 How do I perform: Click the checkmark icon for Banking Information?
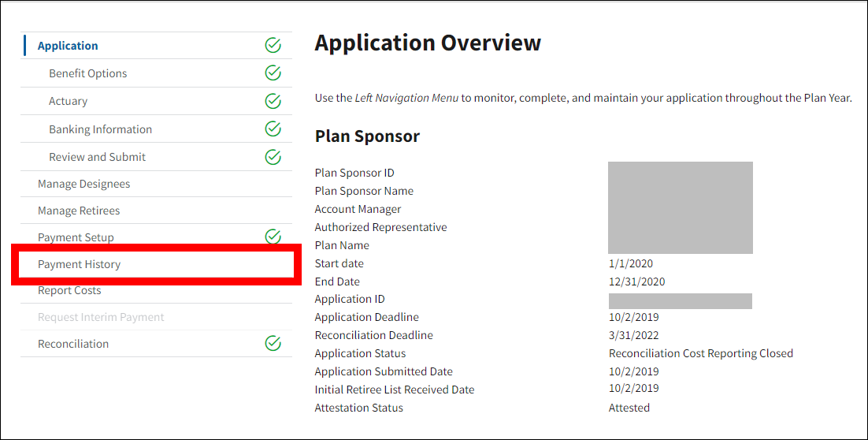point(273,129)
